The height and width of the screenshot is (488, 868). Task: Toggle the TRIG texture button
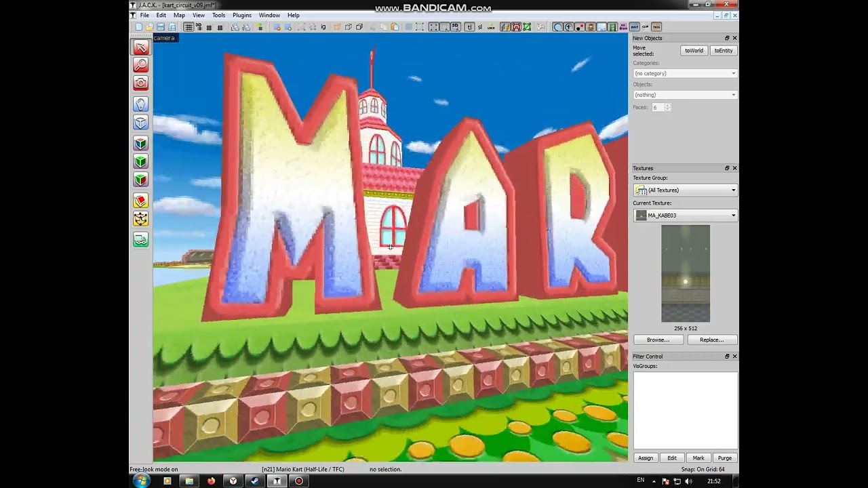click(x=656, y=27)
